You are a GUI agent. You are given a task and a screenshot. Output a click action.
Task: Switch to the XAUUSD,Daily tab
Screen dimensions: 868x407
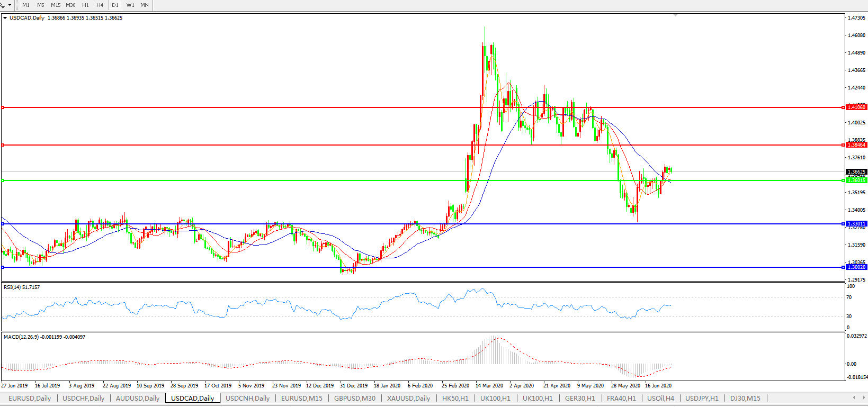pos(408,399)
